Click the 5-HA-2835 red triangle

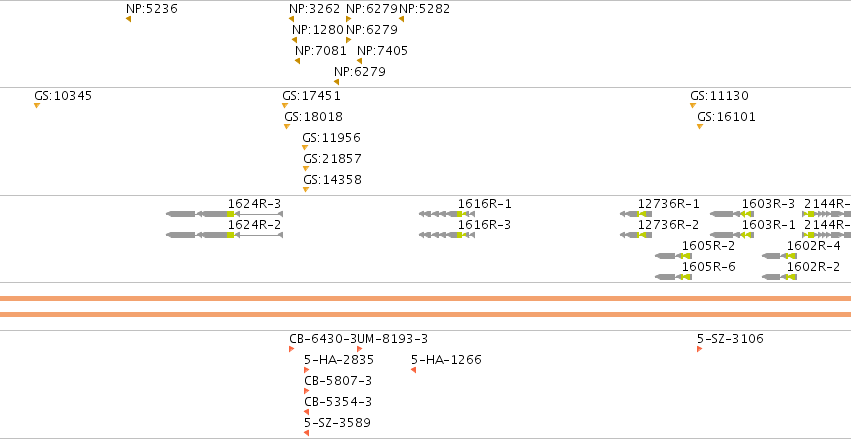pos(307,370)
